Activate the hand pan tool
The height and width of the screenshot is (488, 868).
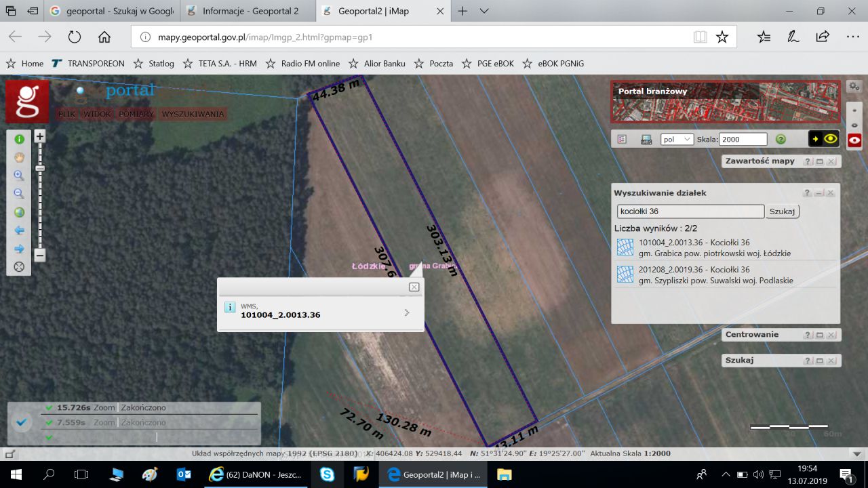click(x=19, y=157)
